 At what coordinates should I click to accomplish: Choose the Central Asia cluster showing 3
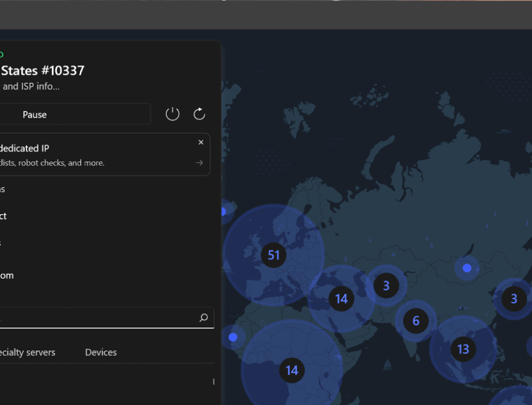click(386, 286)
